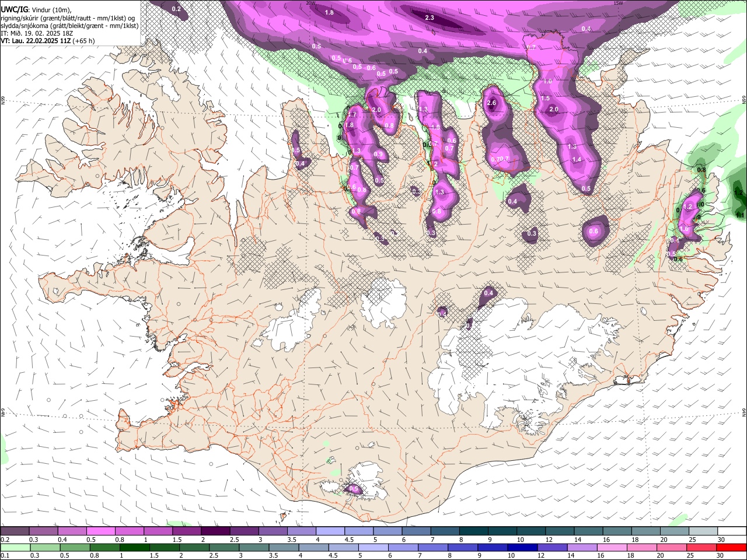Click bright pink snow swatch between 0.5 and 0.8
The width and height of the screenshot is (747, 560).
coord(100,531)
